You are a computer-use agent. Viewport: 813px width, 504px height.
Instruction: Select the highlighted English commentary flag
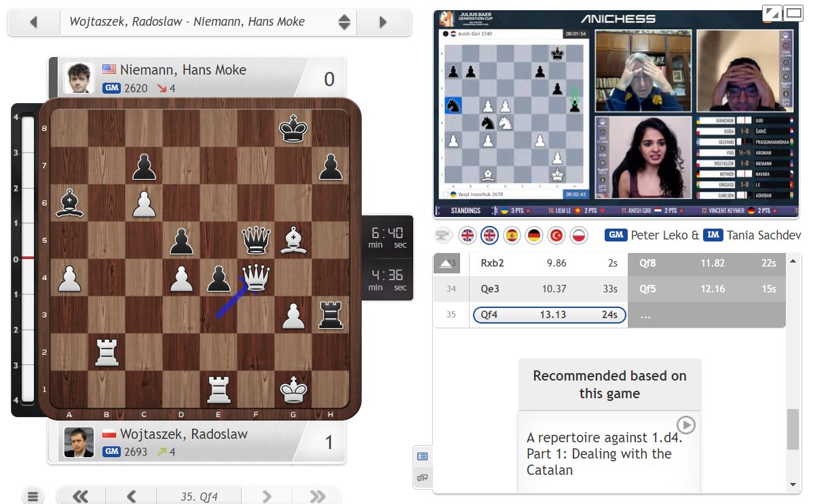point(489,235)
